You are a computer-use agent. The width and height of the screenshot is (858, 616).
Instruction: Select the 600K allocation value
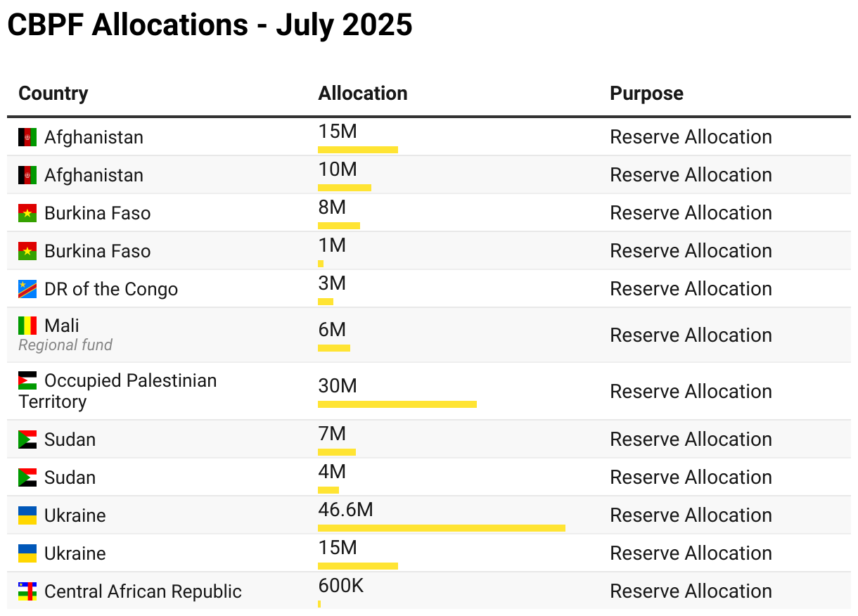pos(340,585)
